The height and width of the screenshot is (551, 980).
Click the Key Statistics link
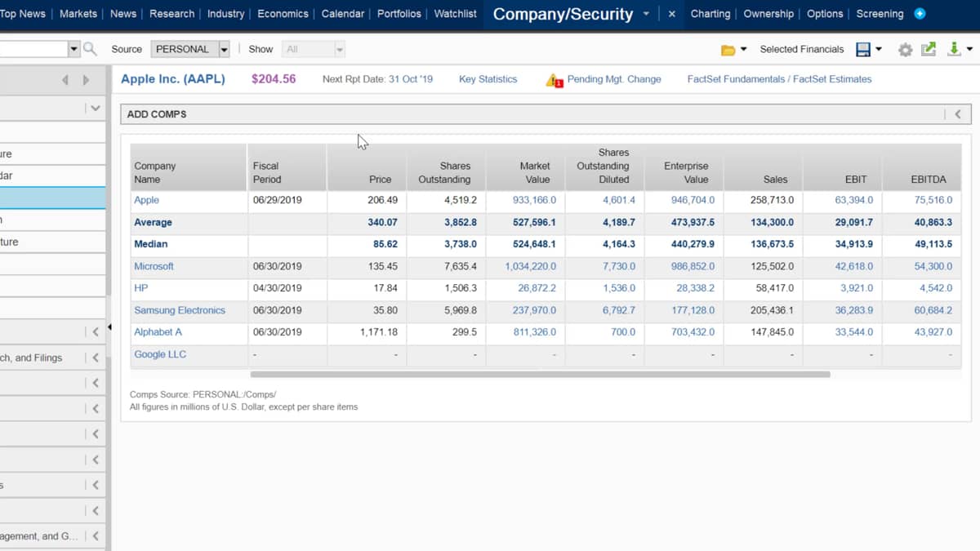coord(488,79)
